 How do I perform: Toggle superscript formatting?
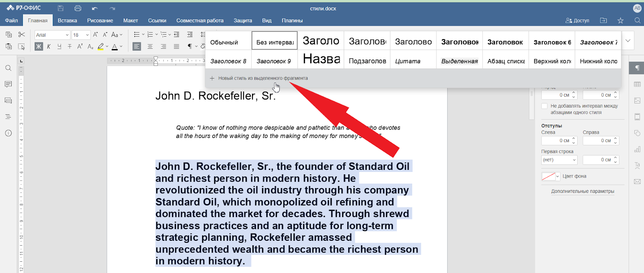point(80,47)
